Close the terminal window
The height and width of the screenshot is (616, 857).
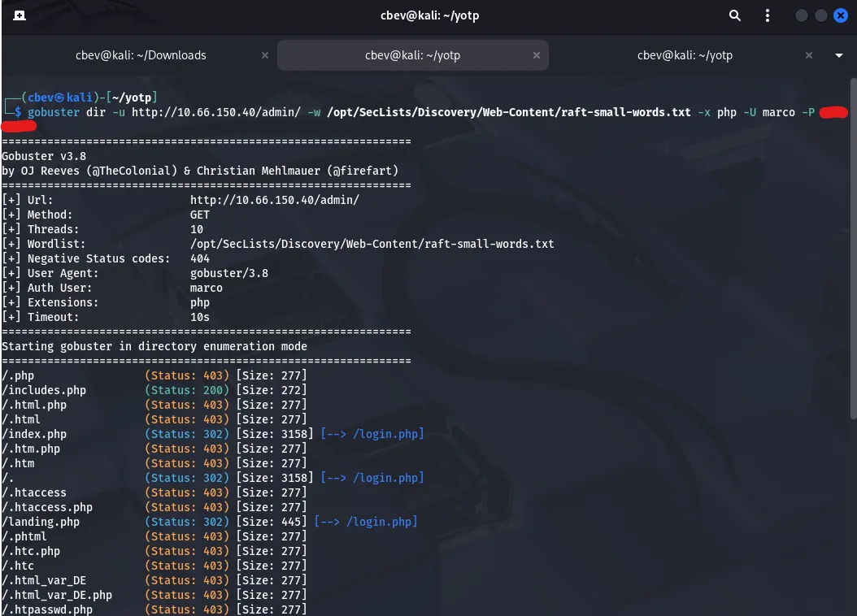840,15
